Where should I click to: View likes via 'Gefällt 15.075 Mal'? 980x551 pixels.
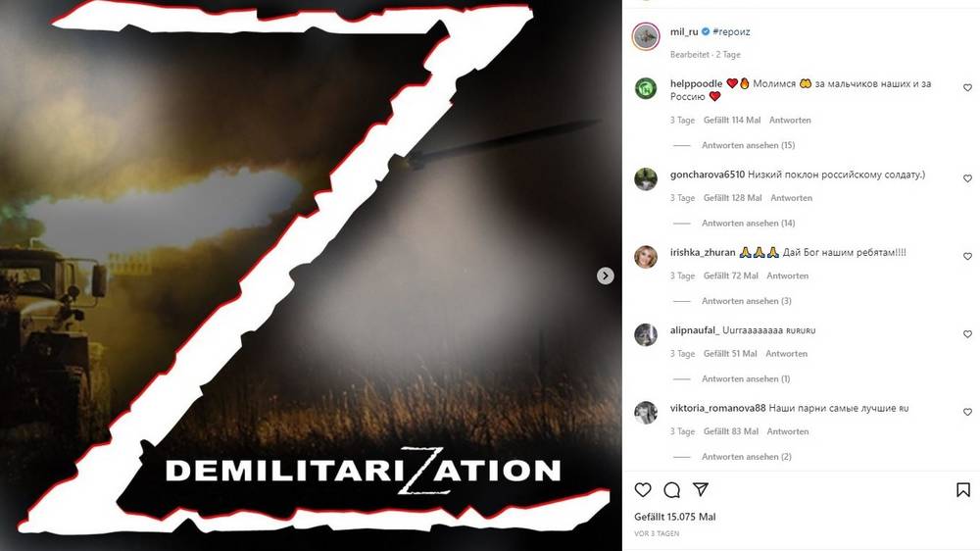tap(675, 517)
